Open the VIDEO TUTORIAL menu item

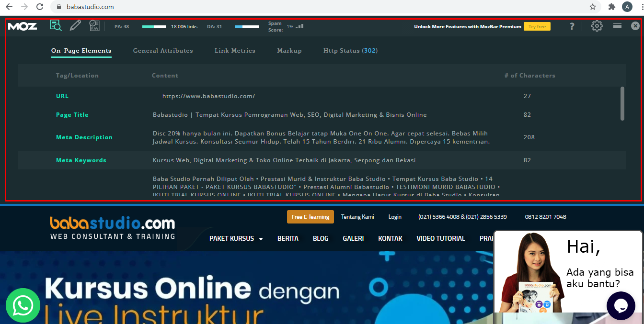point(441,238)
